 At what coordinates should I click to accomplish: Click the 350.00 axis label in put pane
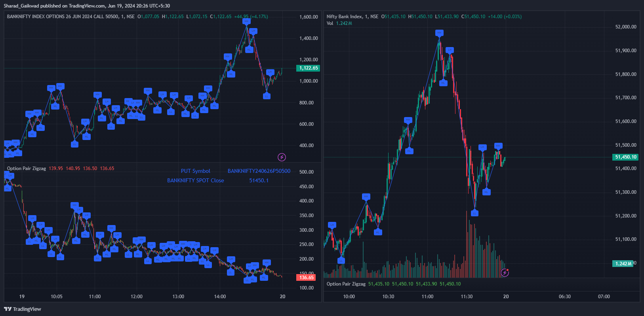click(307, 216)
